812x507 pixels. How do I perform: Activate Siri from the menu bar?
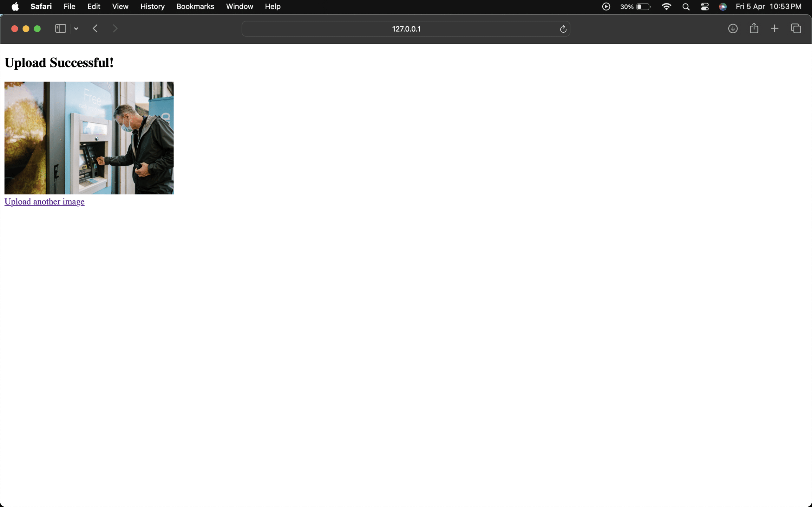click(723, 6)
